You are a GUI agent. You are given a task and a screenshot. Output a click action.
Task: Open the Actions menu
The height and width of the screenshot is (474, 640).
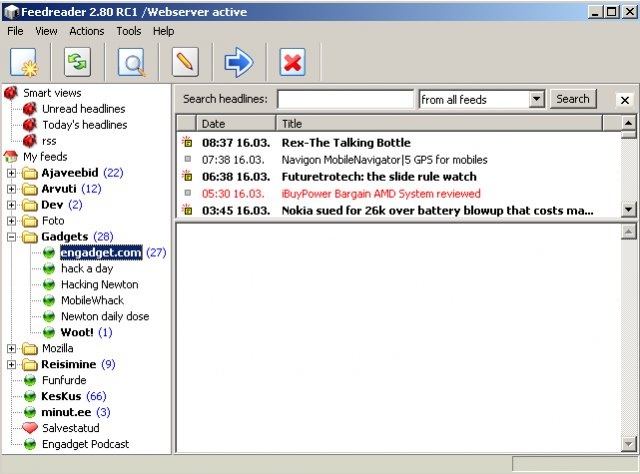click(x=86, y=31)
